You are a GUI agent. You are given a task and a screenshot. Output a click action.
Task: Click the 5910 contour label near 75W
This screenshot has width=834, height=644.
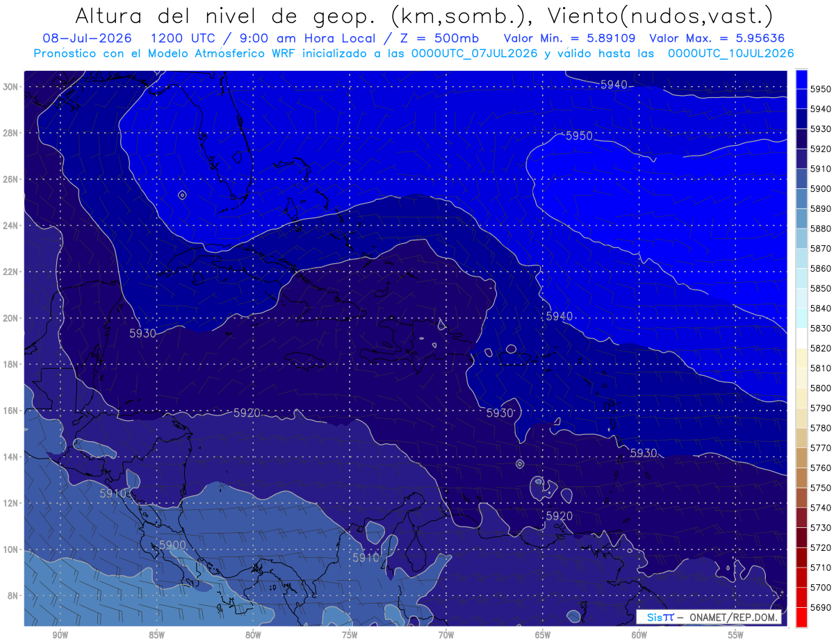[366, 558]
